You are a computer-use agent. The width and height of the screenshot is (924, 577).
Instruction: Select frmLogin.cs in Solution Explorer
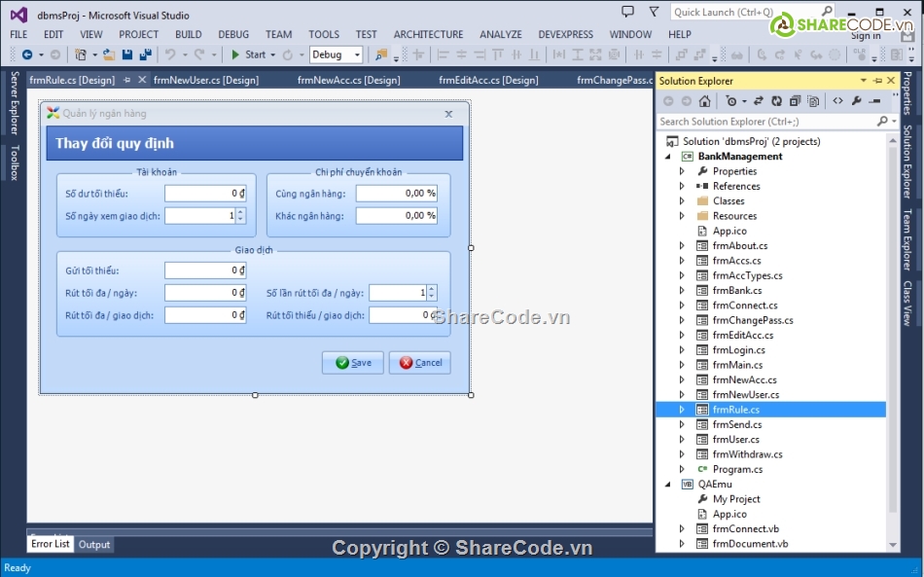pos(738,350)
